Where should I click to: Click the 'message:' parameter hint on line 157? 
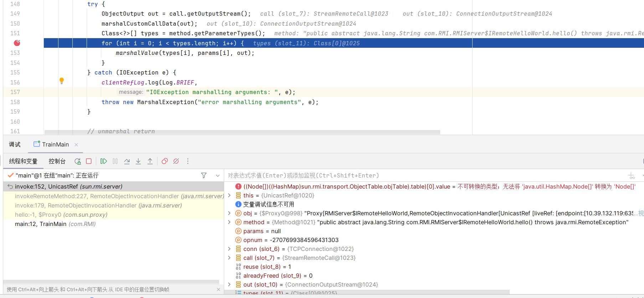click(131, 92)
